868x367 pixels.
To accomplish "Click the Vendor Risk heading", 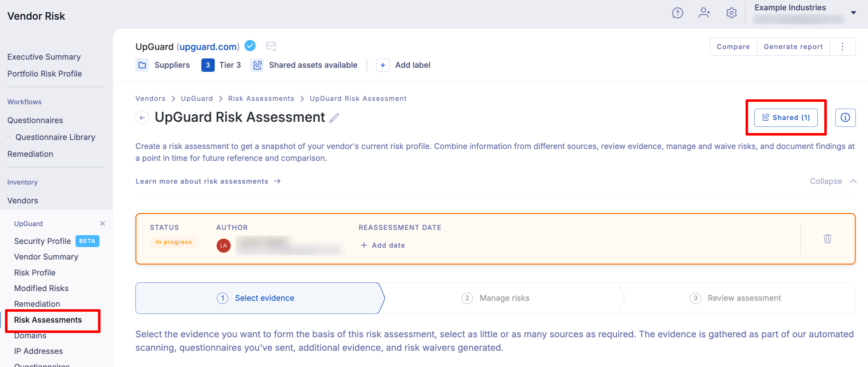I will tap(36, 16).
